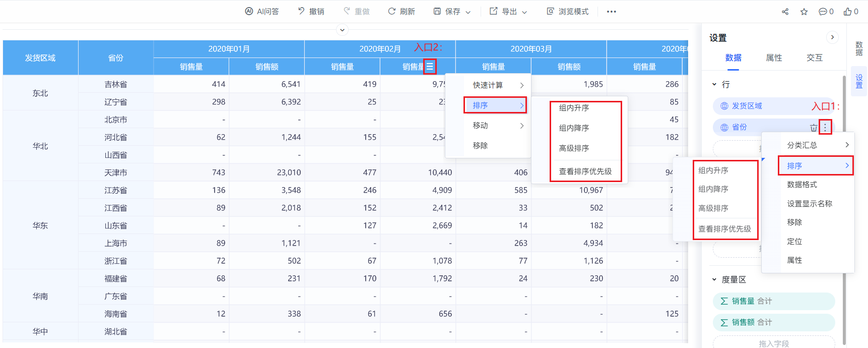Collapse the toolbar with the chevron-down button
This screenshot has width=868, height=348.
click(x=342, y=30)
